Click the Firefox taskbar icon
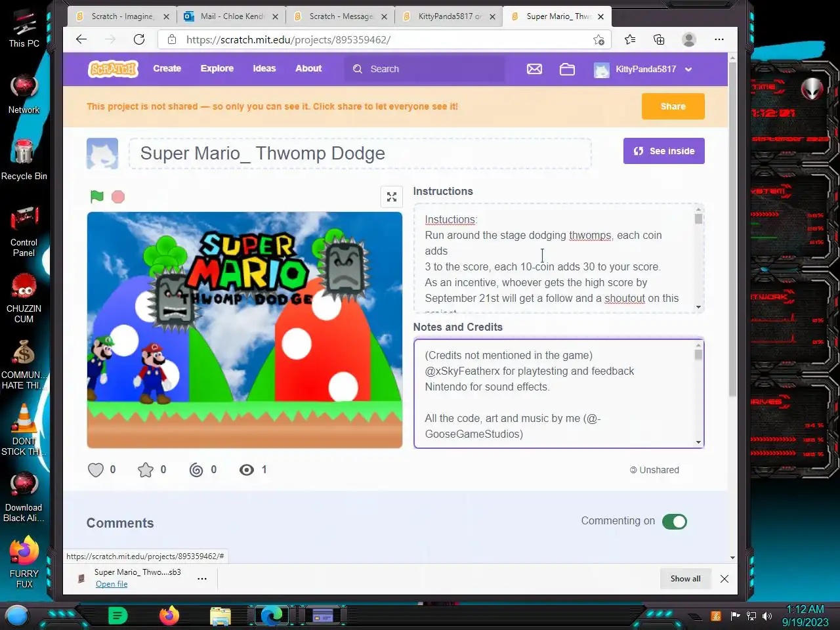 (x=169, y=616)
